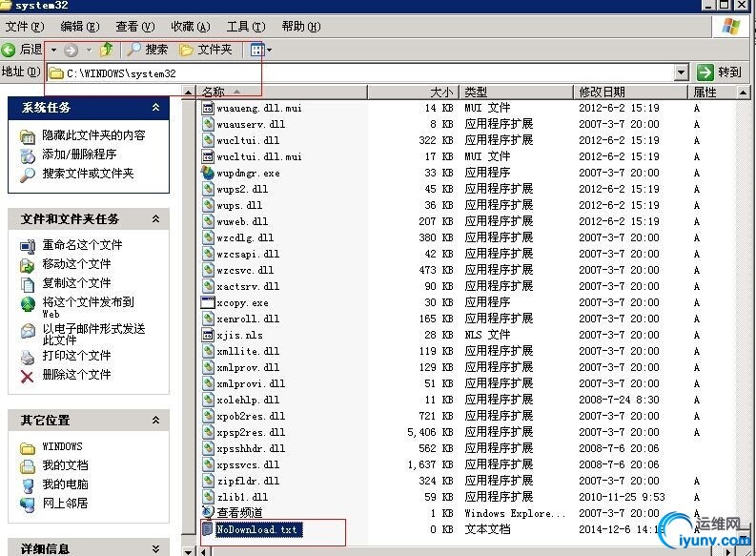Toggle the Folders pane button
The width and height of the screenshot is (756, 556).
pyautogui.click(x=206, y=50)
